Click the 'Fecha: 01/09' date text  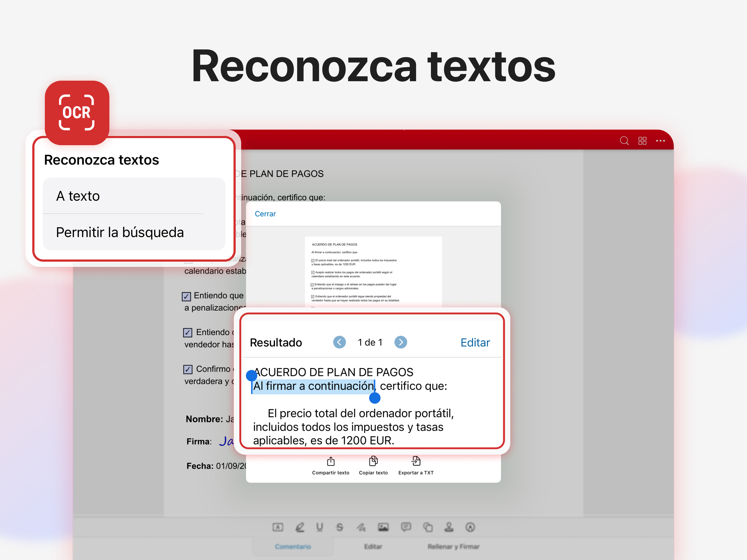point(216,466)
